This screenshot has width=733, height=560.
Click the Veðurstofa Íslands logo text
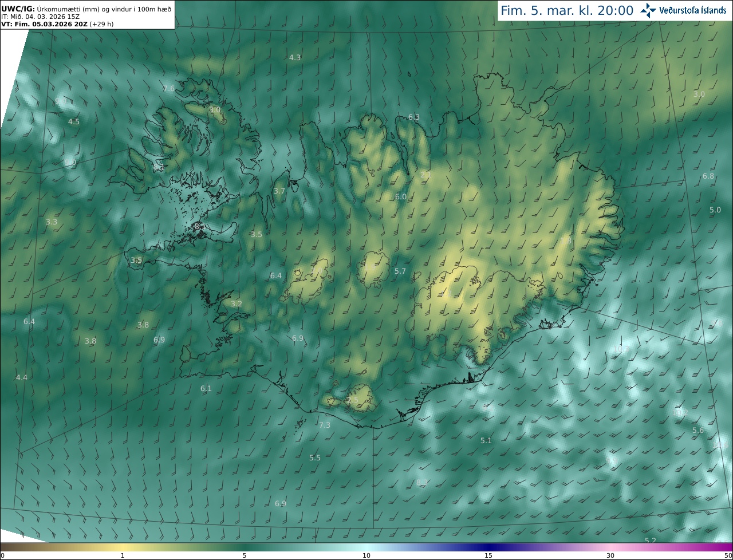coord(693,10)
